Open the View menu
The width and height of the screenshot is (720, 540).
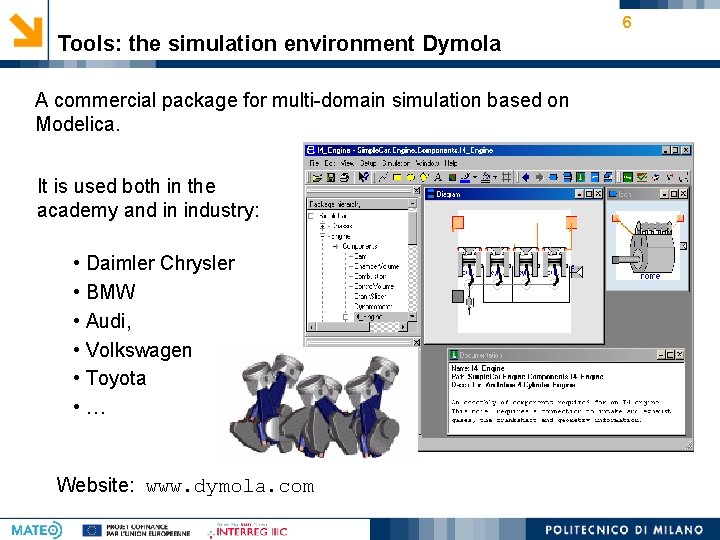click(x=347, y=163)
